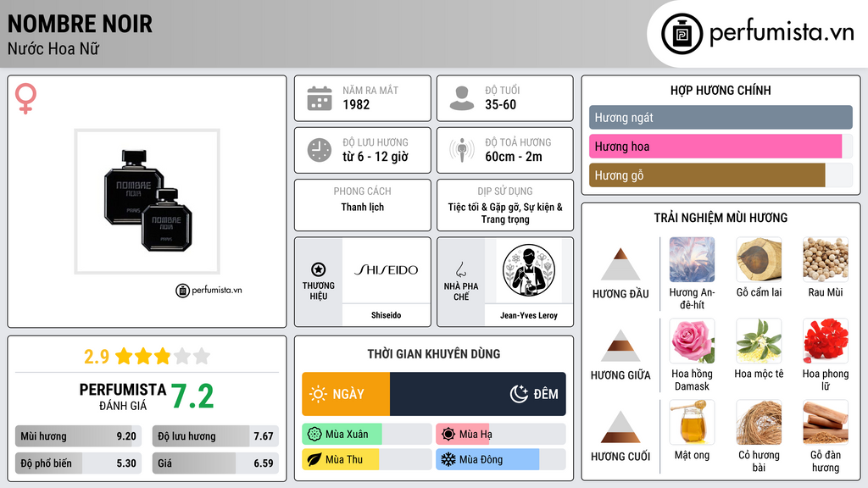The height and width of the screenshot is (488, 868).
Task: Select the Hoa mộc tê note image
Action: [x=759, y=341]
